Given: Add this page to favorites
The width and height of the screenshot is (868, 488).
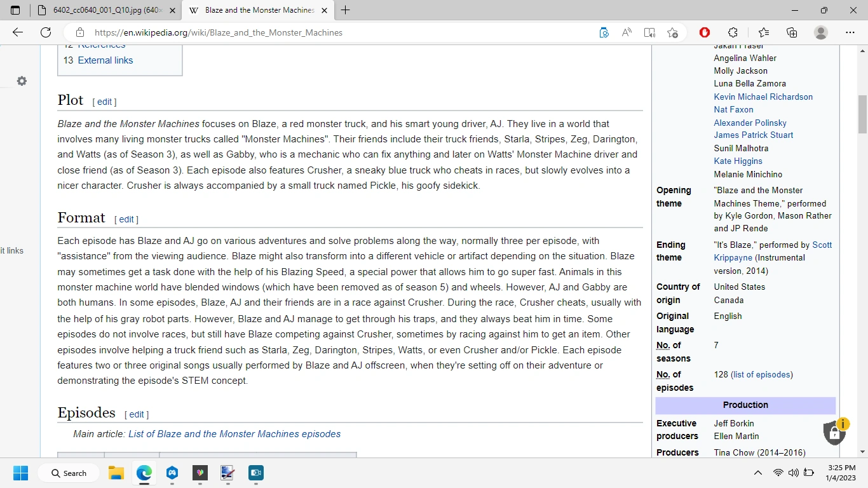Looking at the screenshot, I should coord(673,32).
